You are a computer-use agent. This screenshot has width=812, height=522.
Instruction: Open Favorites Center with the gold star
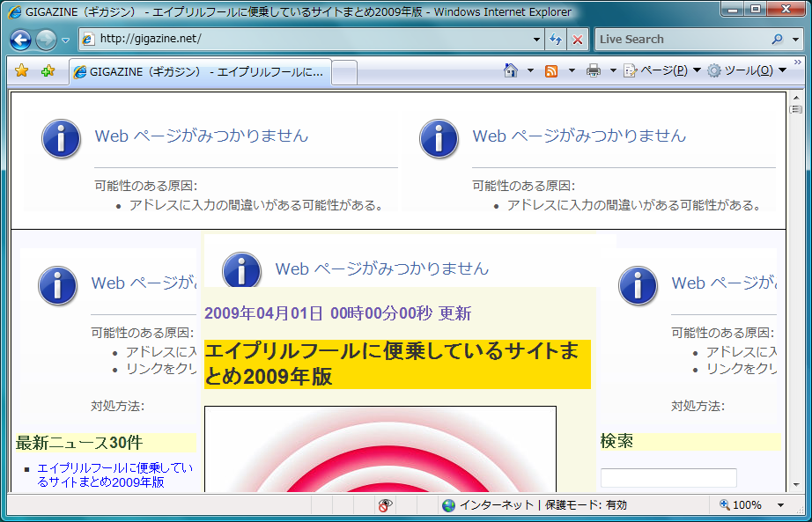[x=21, y=70]
